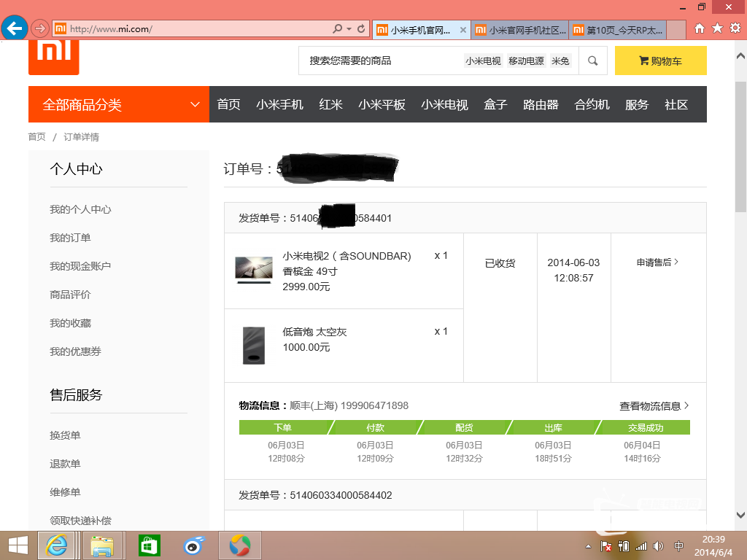Click the browser forward arrow button
The width and height of the screenshot is (747, 560).
(x=40, y=28)
